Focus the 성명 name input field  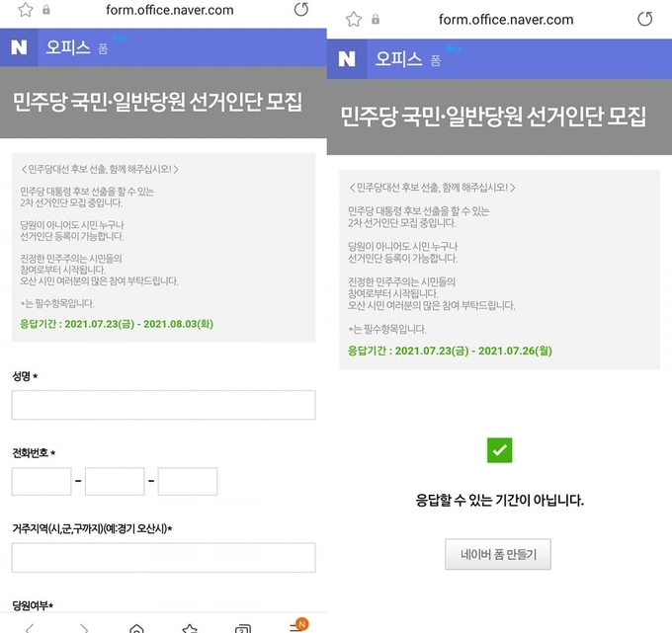click(164, 405)
